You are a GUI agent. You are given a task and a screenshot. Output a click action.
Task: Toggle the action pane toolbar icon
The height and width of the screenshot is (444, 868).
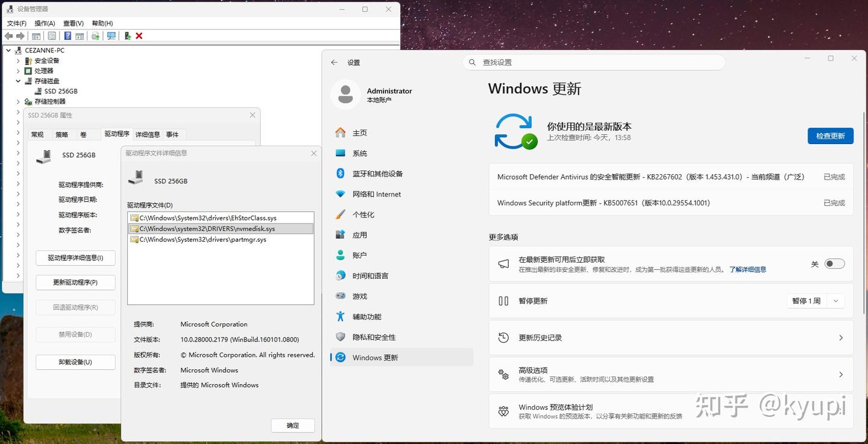(79, 36)
